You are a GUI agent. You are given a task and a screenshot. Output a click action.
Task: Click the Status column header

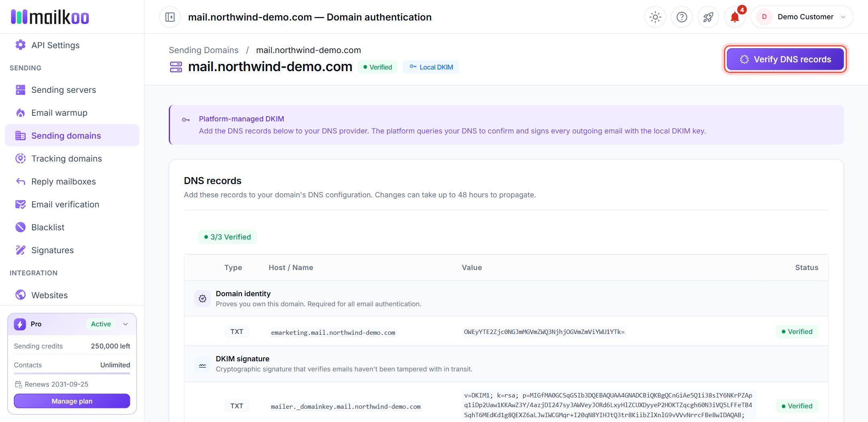[x=807, y=268]
